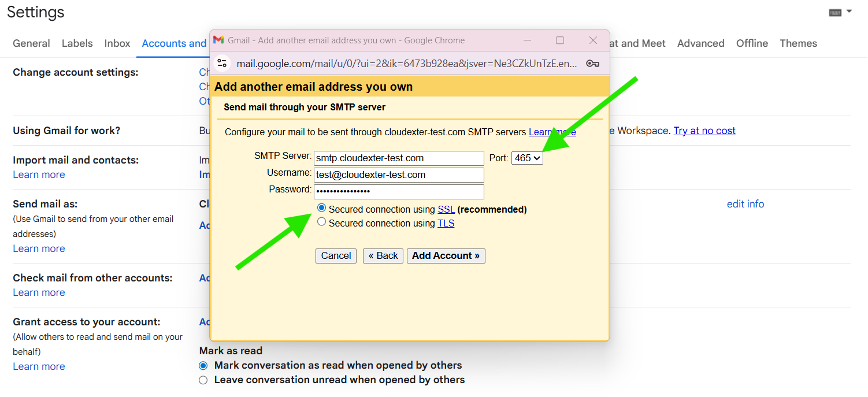Viewport: 868px width, 397px height.
Task: Switch to the Labels tab
Action: tap(77, 43)
